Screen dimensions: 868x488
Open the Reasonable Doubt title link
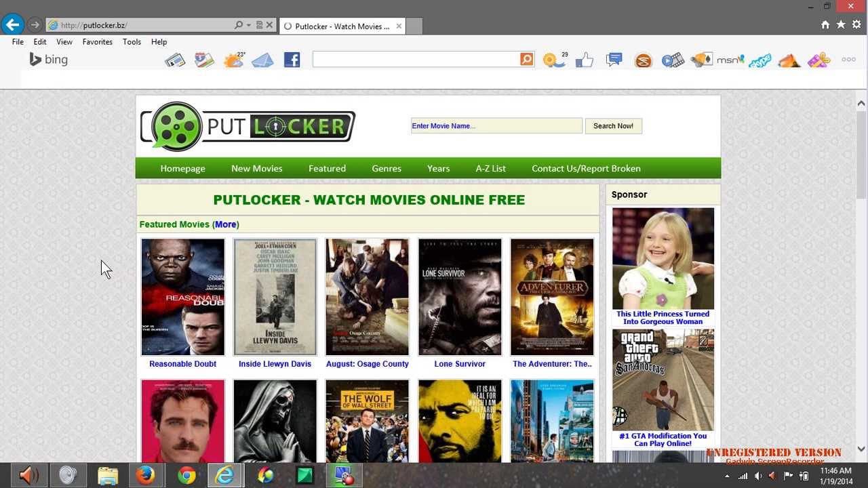click(x=182, y=364)
